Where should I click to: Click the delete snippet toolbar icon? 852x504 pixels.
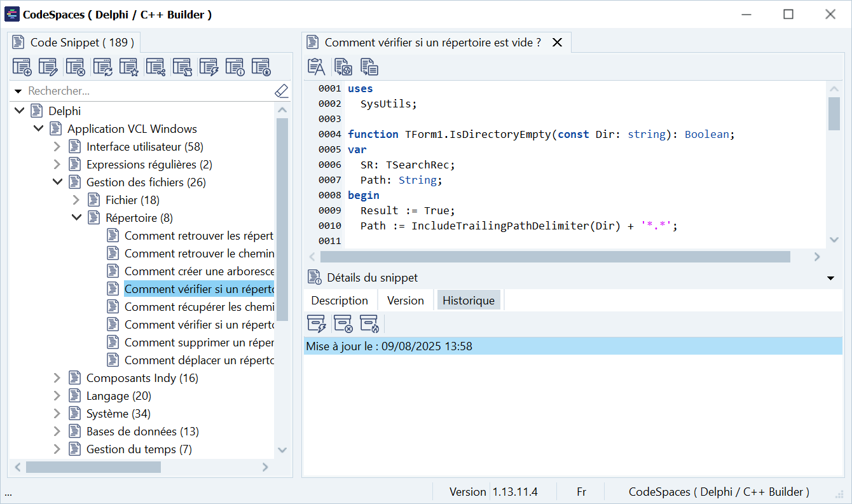(x=75, y=67)
